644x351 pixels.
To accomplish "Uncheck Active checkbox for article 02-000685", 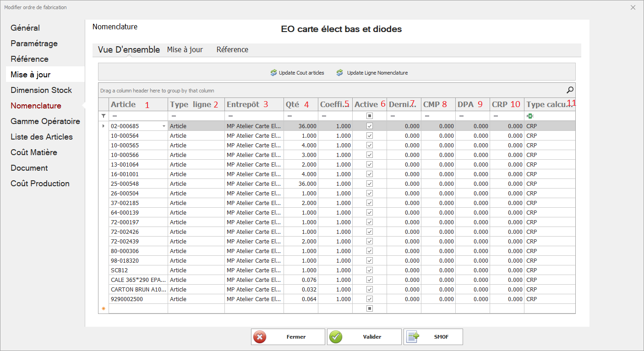I will pyautogui.click(x=370, y=126).
